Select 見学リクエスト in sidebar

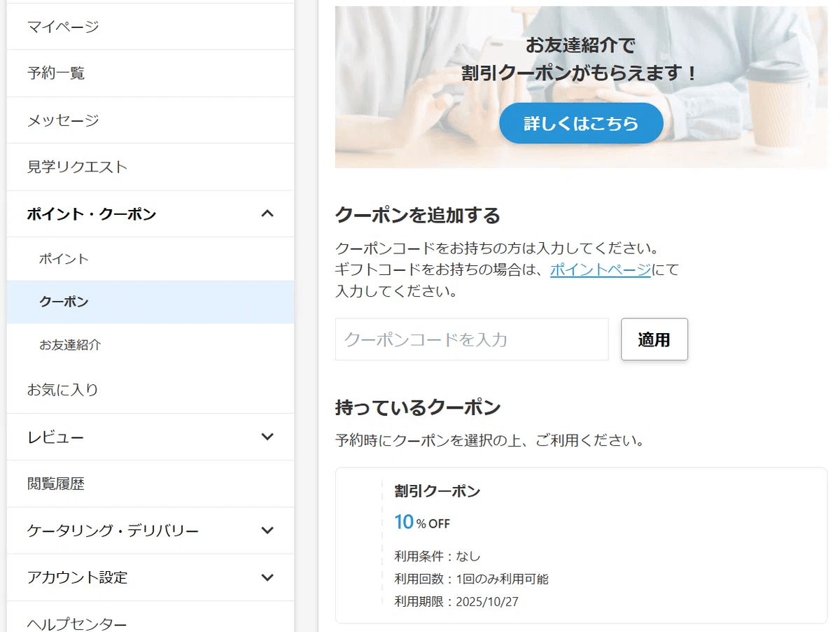click(77, 167)
